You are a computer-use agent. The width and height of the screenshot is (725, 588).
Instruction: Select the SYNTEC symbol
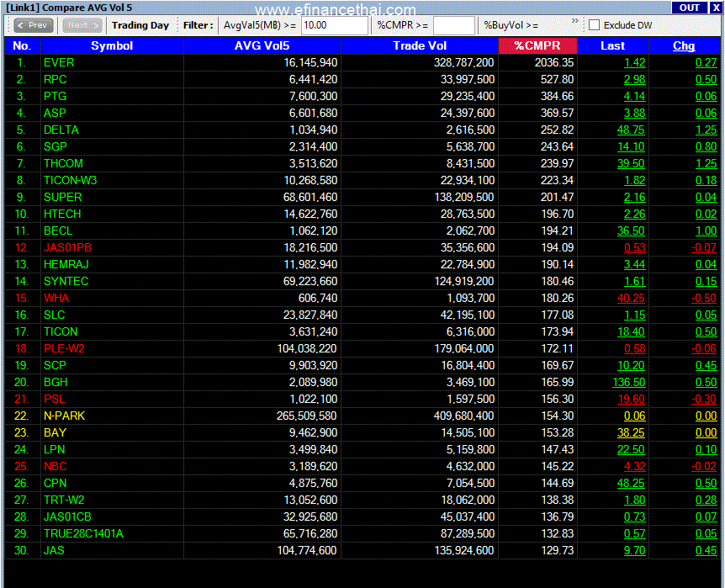pyautogui.click(x=66, y=281)
